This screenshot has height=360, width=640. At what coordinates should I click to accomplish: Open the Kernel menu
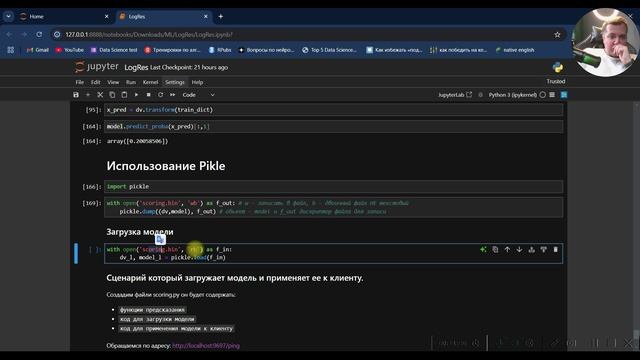pyautogui.click(x=150, y=82)
